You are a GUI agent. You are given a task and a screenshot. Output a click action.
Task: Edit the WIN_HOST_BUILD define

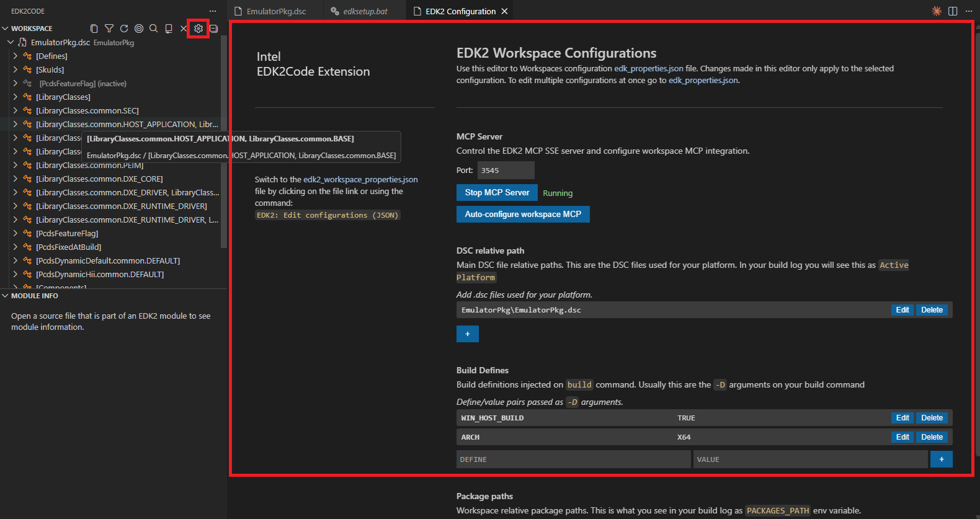[902, 418]
